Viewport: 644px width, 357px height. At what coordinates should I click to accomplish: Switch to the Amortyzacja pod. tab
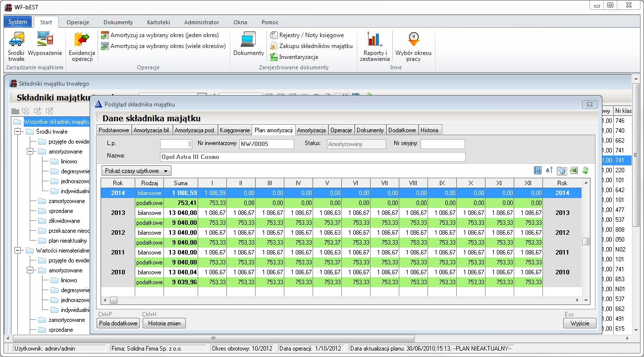(195, 130)
